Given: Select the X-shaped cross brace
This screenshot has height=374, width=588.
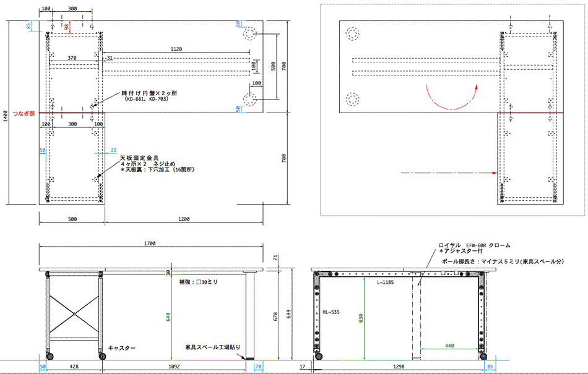Looking at the screenshot, I should (x=74, y=315).
